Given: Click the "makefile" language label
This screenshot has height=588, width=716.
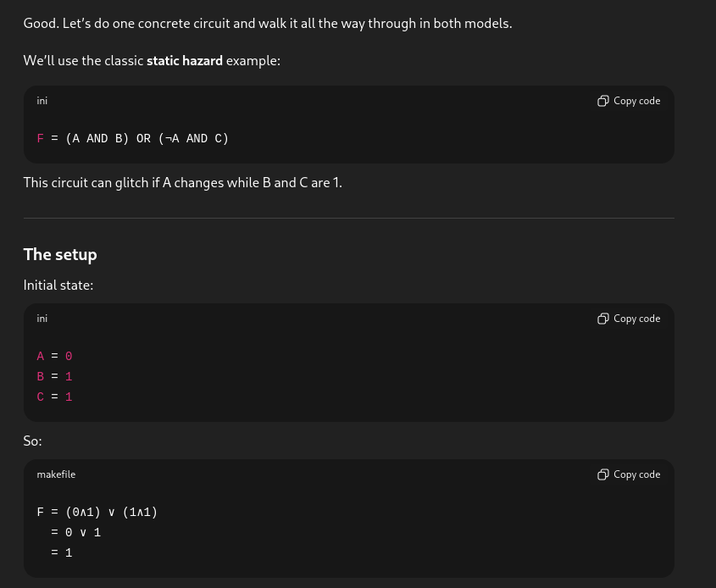Looking at the screenshot, I should click(56, 474).
